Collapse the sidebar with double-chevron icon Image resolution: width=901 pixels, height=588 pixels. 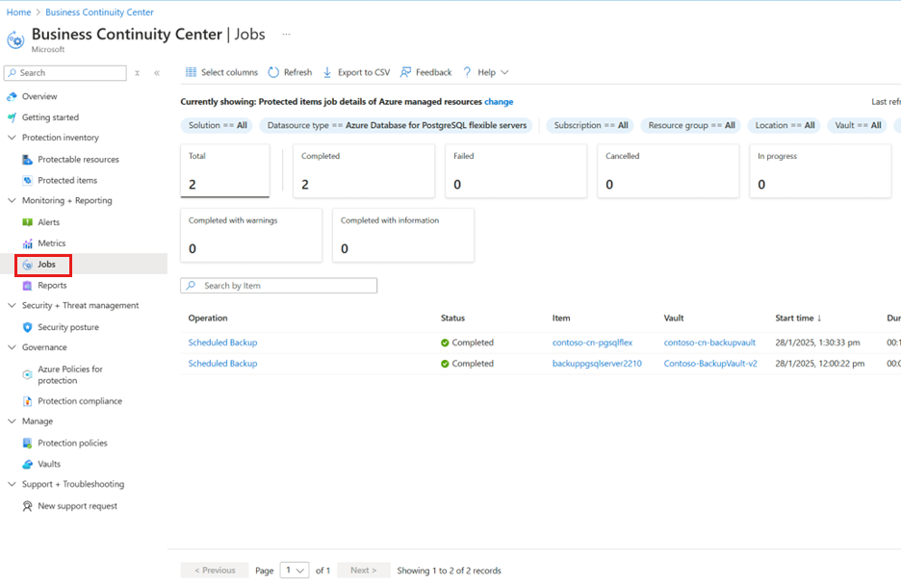tap(157, 73)
